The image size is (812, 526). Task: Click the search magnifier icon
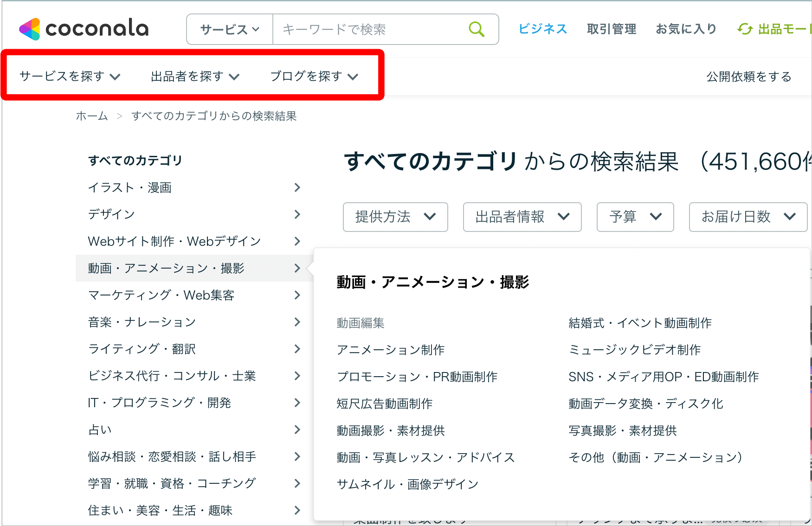click(477, 29)
